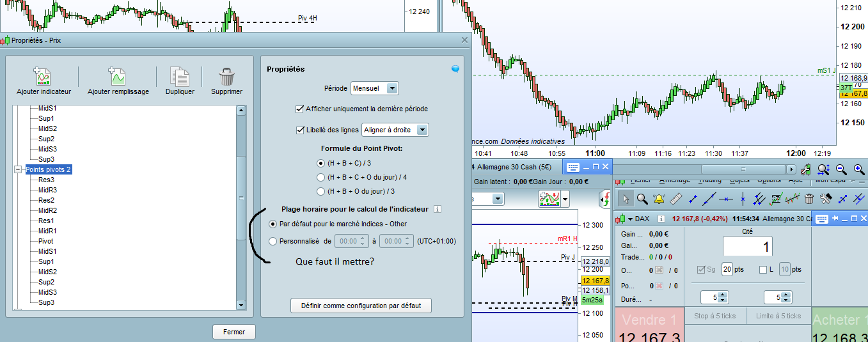Screen dimensions: 868x342
Task: Click the 20 pts stop distance field
Action: tap(727, 270)
